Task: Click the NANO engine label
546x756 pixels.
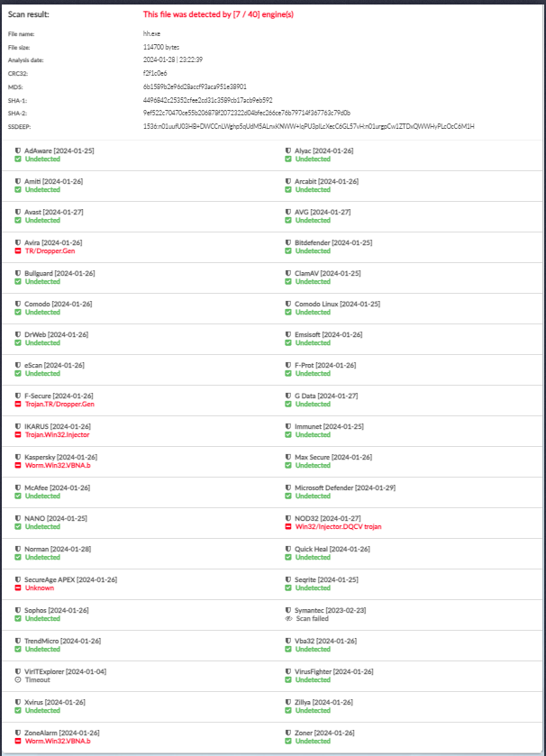Action: click(x=35, y=518)
